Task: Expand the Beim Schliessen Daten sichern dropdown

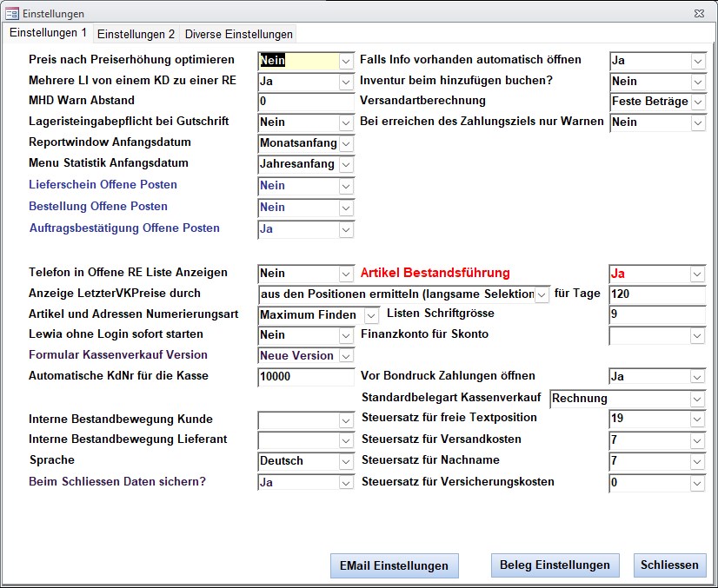Action: point(346,482)
